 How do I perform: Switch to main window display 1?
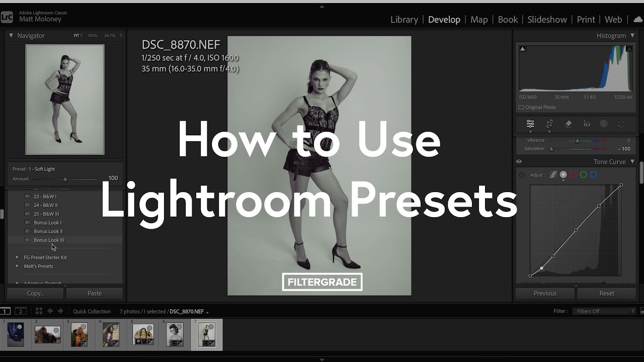(5, 311)
